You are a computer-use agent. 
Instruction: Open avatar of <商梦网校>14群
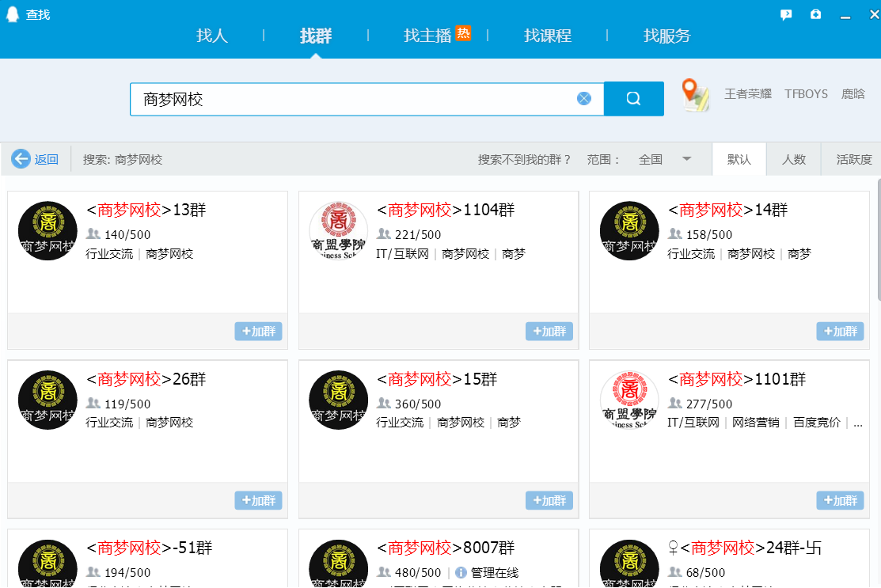[629, 231]
